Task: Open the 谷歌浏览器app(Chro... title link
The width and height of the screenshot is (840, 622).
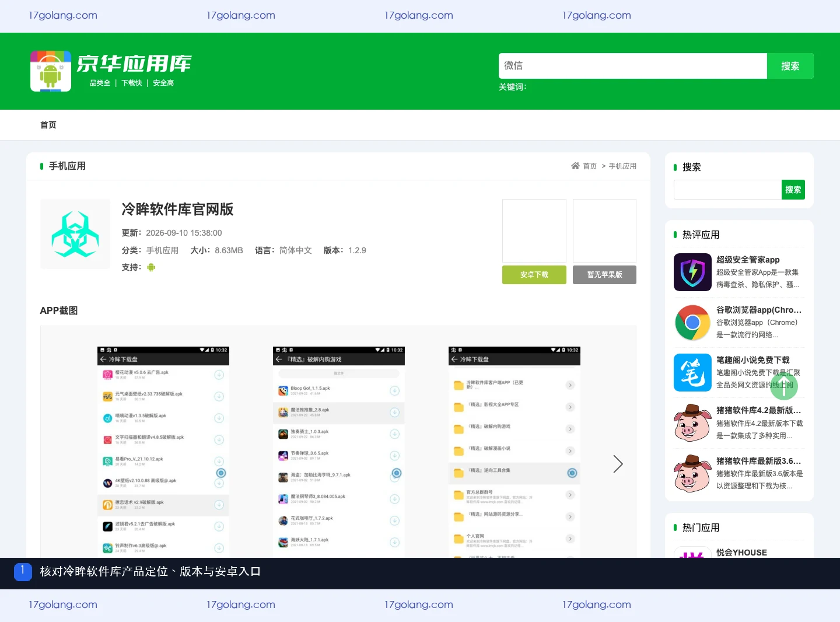Action: [x=759, y=310]
